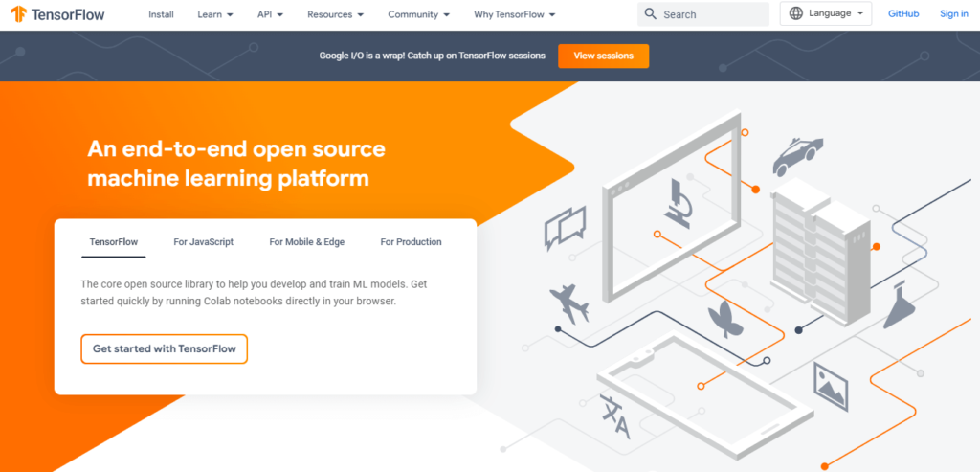Expand the Why TensorFlow menu
Viewport: 980px width, 472px height.
pyautogui.click(x=514, y=13)
